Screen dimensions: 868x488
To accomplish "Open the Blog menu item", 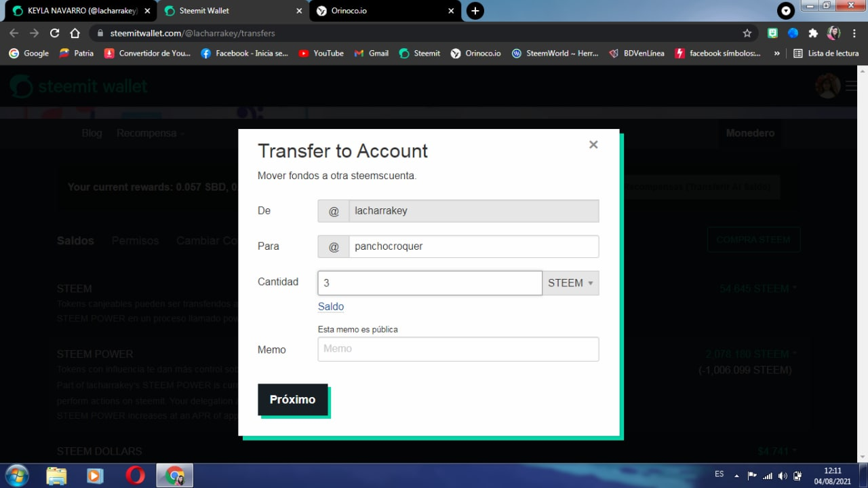I will [92, 133].
